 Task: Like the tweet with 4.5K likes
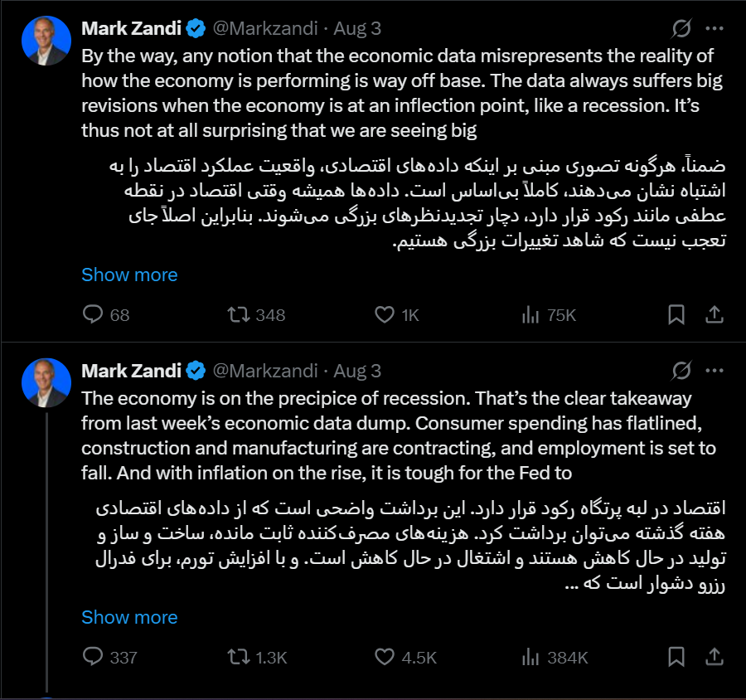coord(385,658)
